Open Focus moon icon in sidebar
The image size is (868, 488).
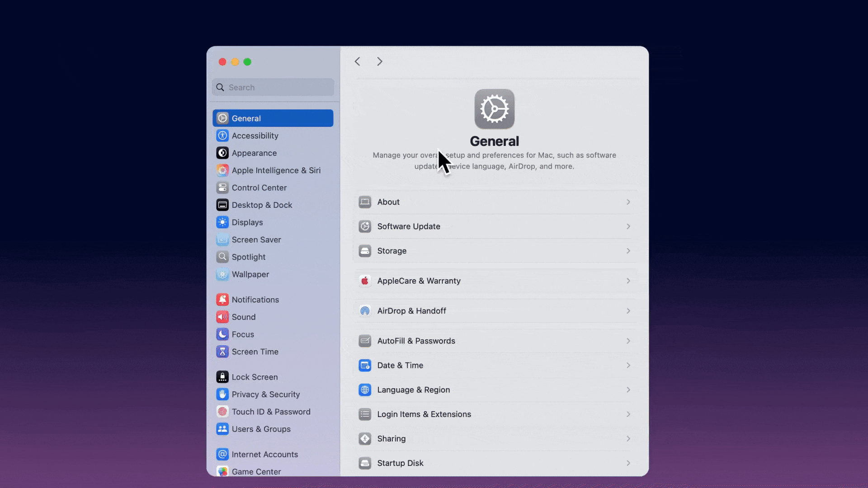coord(222,334)
